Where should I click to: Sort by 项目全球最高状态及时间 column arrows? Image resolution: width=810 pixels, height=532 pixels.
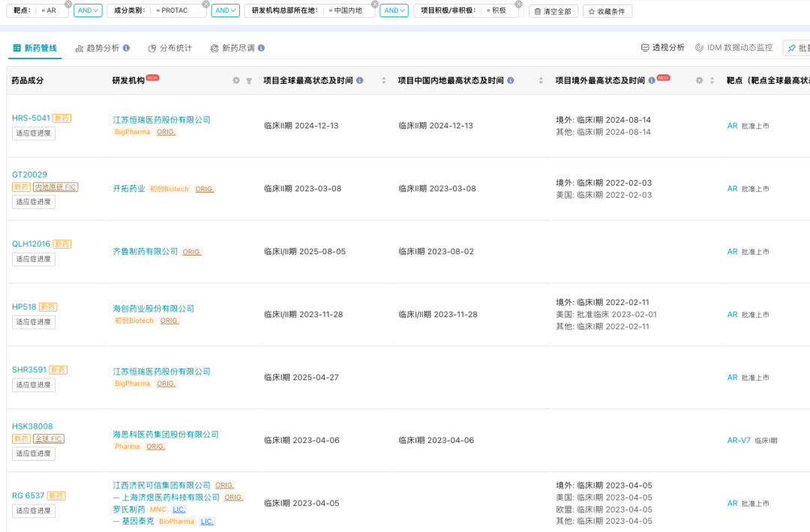384,80
